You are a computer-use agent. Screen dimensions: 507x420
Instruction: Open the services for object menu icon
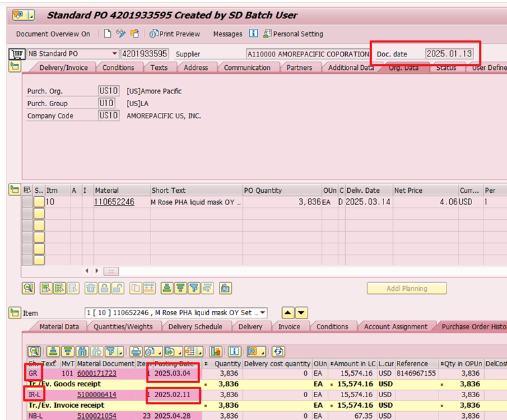[x=23, y=15]
